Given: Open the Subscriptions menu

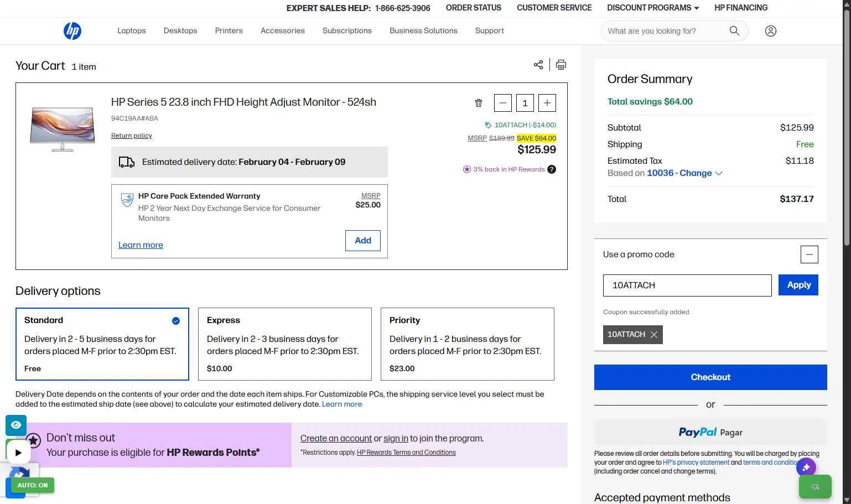Looking at the screenshot, I should coord(347,31).
